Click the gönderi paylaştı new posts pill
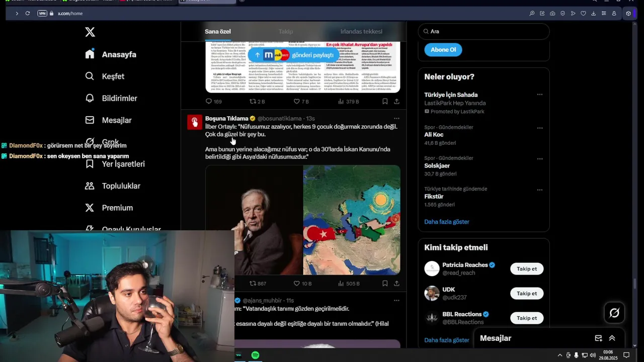644x362 pixels. 294,55
